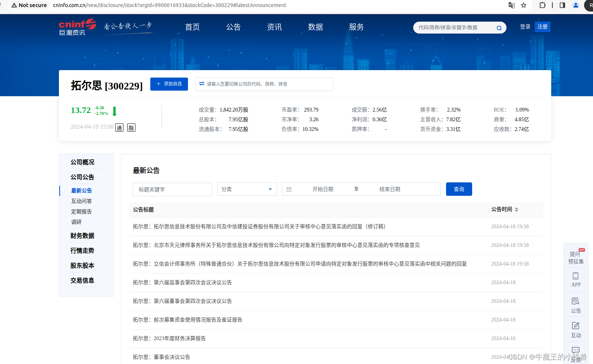Open 立信会计师事务所 回复 announcement
593x364 pixels.
pos(300,264)
